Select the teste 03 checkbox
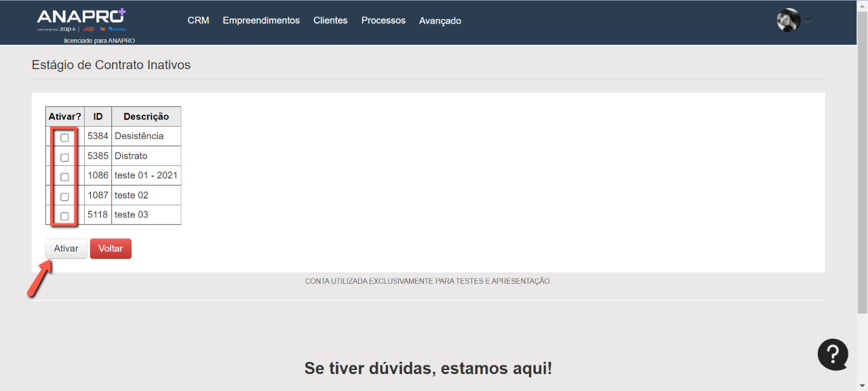Screen dimensions: 868x391 (64, 216)
